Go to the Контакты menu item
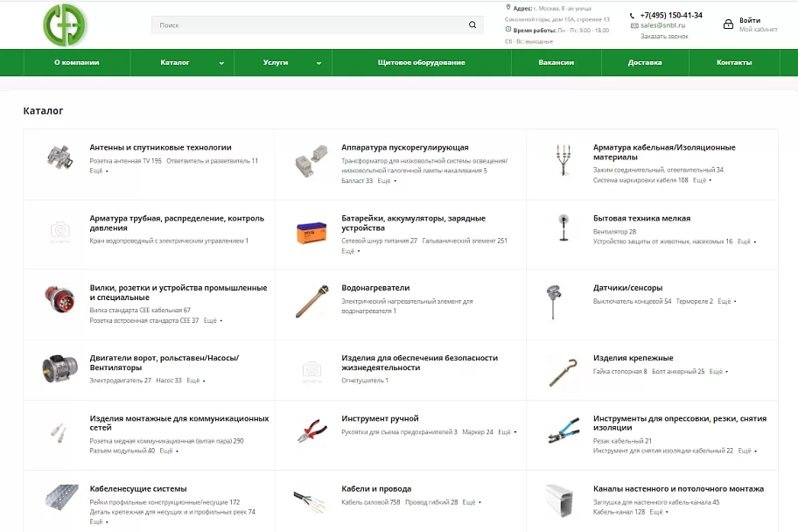Image resolution: width=798 pixels, height=532 pixels. pyautogui.click(x=734, y=63)
